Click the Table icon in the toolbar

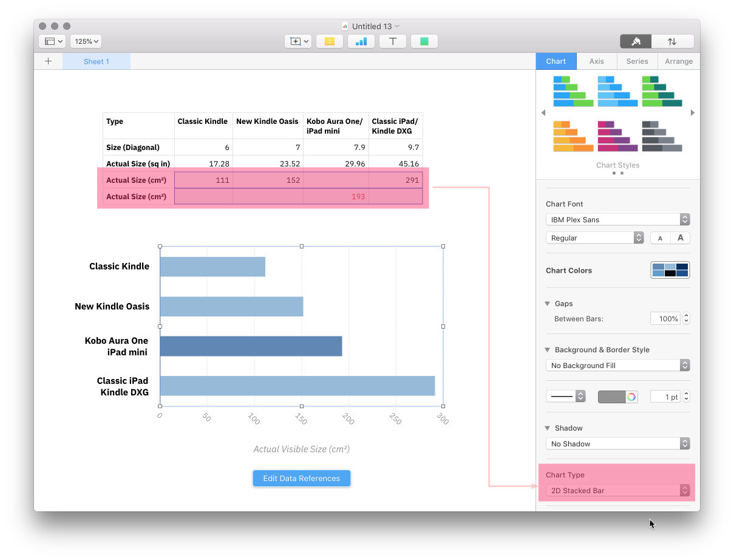click(x=330, y=41)
